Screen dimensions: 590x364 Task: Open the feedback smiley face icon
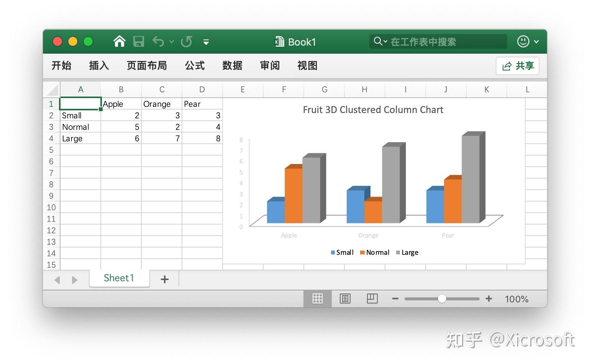tap(523, 41)
